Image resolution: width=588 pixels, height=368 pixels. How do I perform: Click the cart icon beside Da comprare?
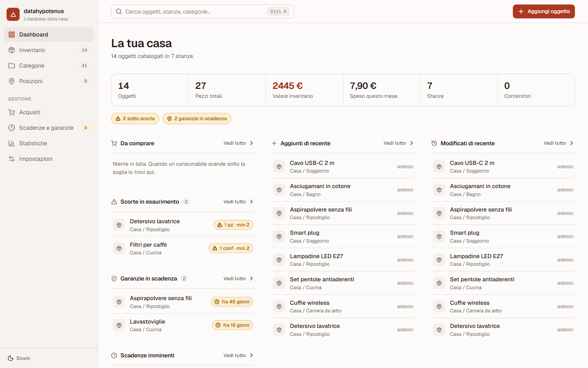point(114,143)
